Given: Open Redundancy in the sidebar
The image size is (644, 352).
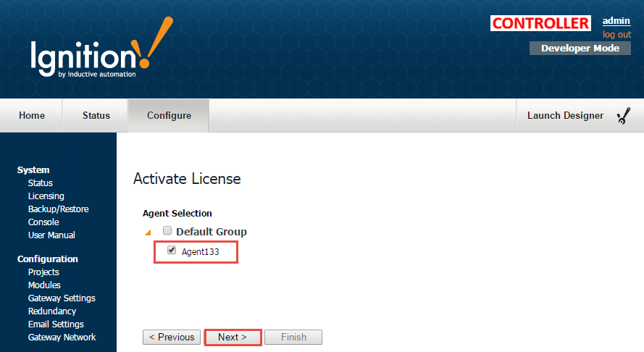Looking at the screenshot, I should [x=51, y=311].
